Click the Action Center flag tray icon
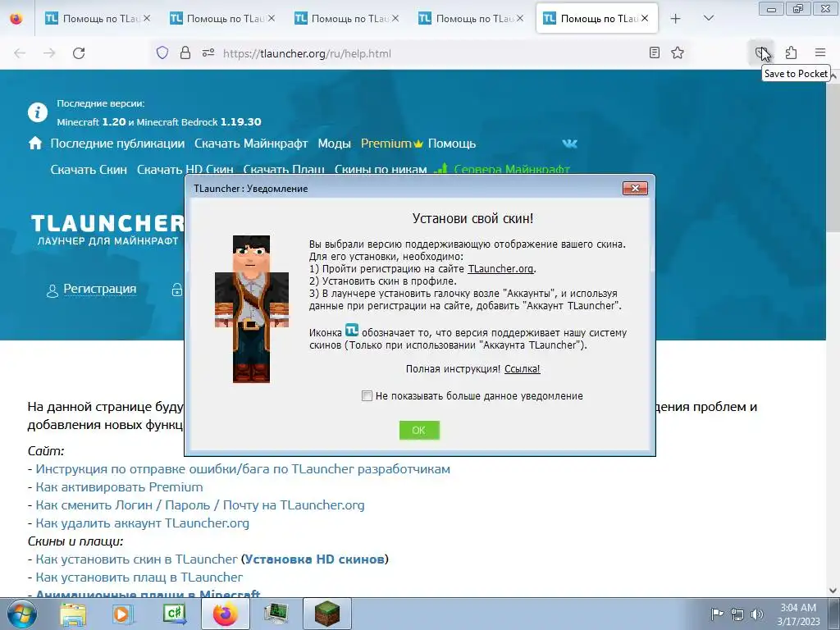Screen dimensions: 840x630 pos(716,614)
